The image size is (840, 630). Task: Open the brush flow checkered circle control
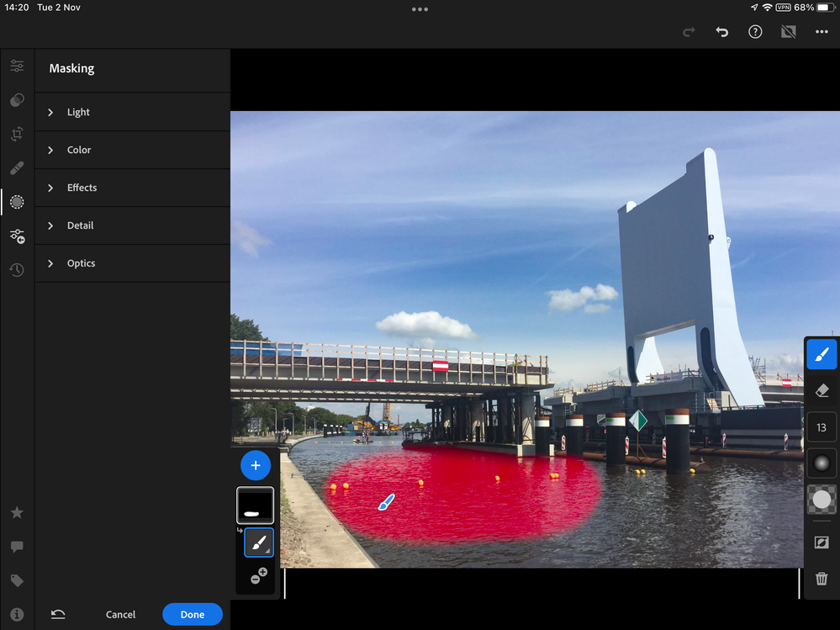(x=822, y=500)
